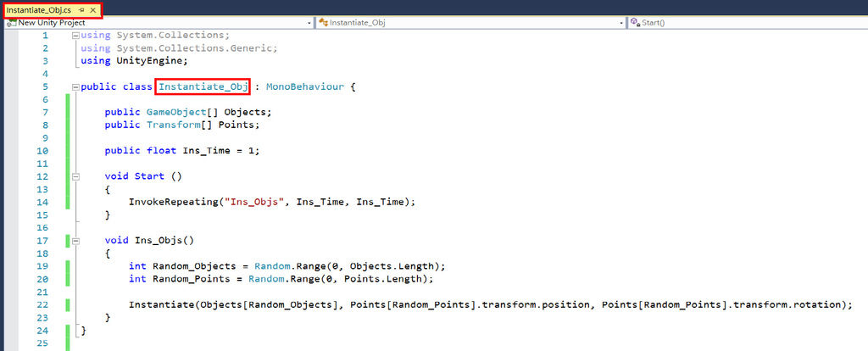
Task: Click the Transform[] type on line 8
Action: 180,125
